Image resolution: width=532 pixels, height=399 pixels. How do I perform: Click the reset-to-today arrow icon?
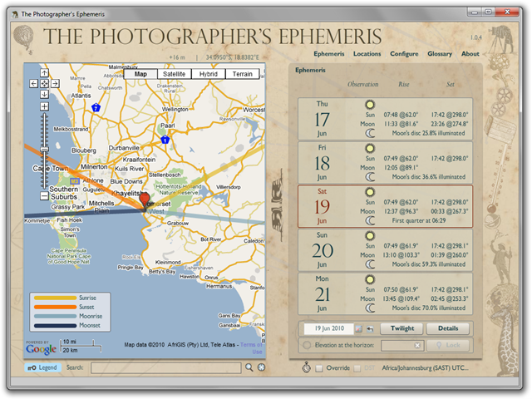(x=370, y=328)
